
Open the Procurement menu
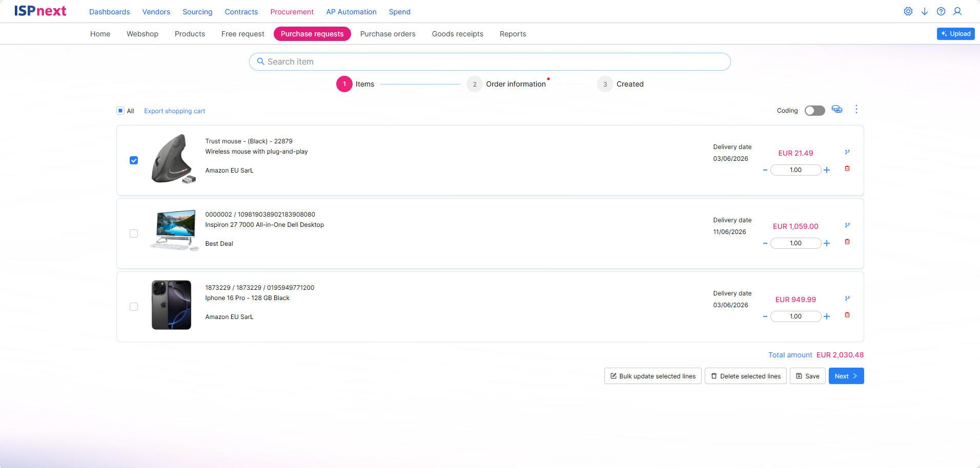pyautogui.click(x=292, y=12)
